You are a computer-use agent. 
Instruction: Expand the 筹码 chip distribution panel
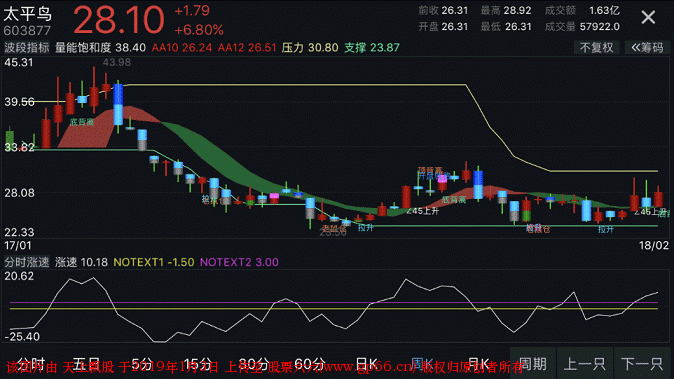(647, 47)
